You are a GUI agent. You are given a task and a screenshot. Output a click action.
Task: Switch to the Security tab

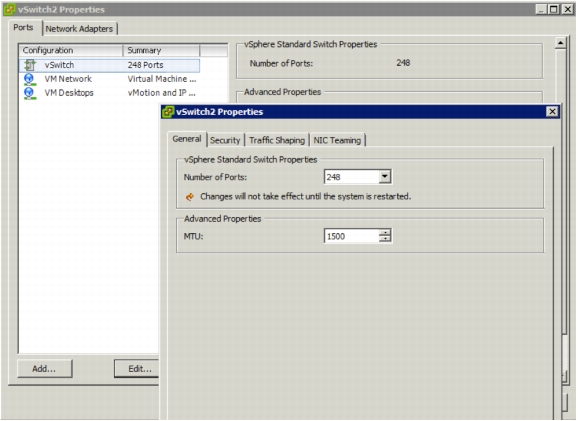coord(225,140)
